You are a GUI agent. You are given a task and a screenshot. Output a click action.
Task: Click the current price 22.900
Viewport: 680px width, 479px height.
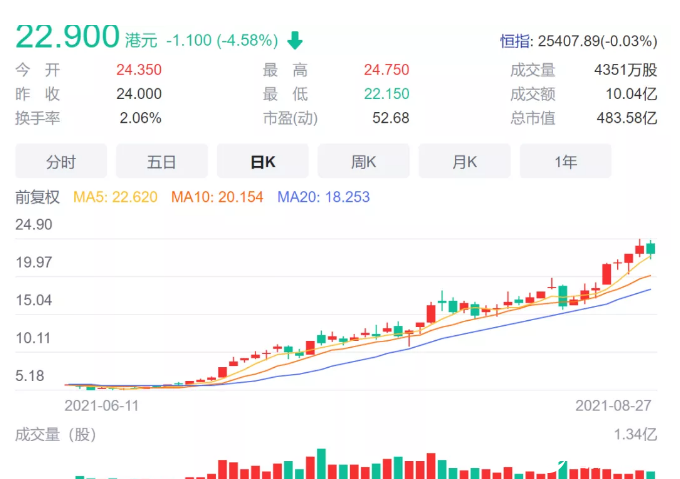[67, 36]
